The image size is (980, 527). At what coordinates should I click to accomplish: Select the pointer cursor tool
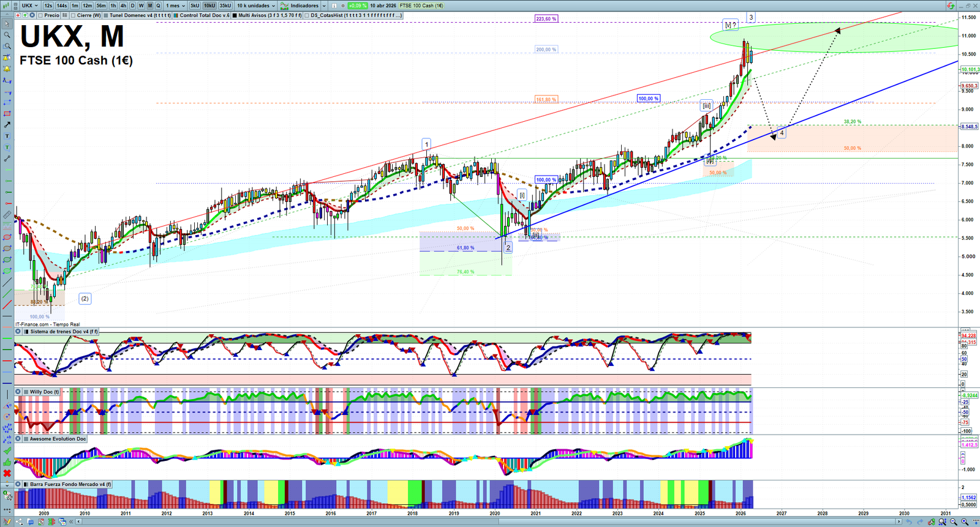[7, 24]
